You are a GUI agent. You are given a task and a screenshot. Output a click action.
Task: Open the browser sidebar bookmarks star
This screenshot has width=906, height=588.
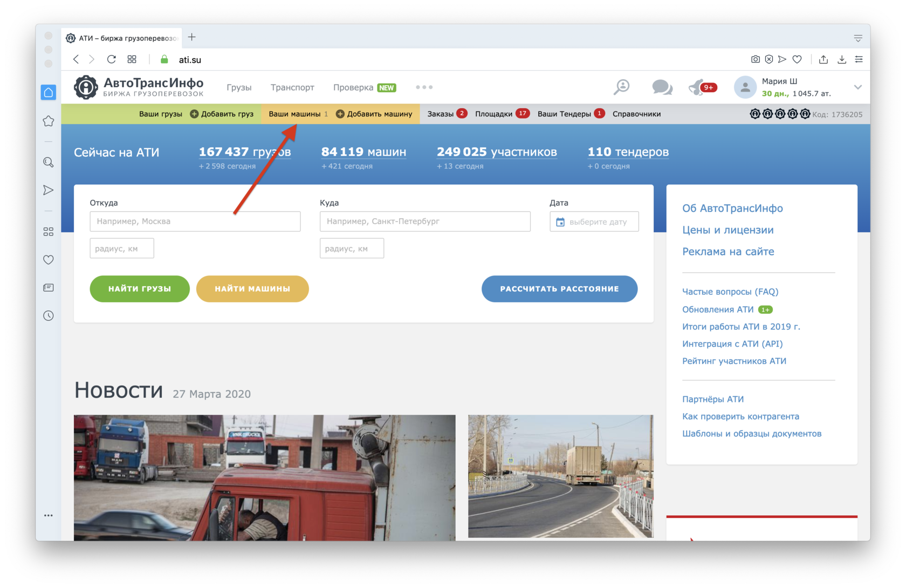(49, 121)
